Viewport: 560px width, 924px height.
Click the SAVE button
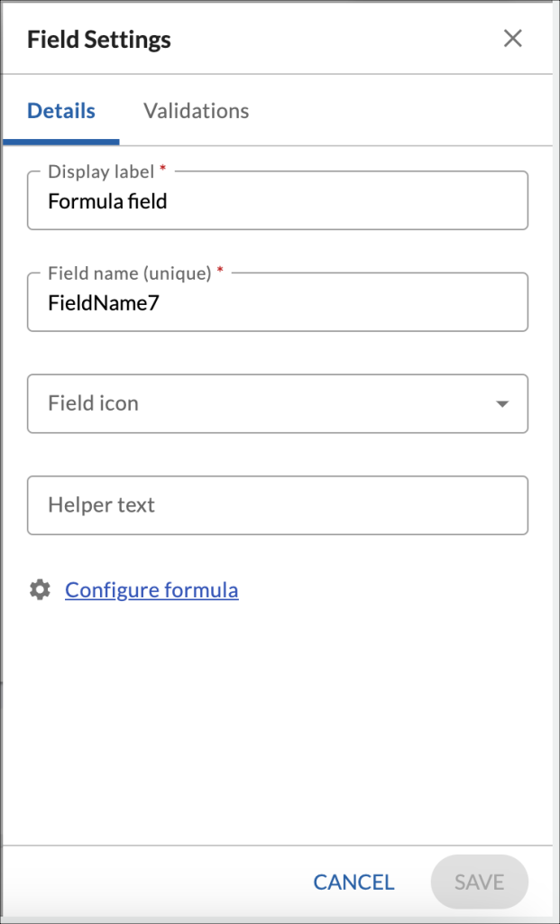(x=479, y=882)
